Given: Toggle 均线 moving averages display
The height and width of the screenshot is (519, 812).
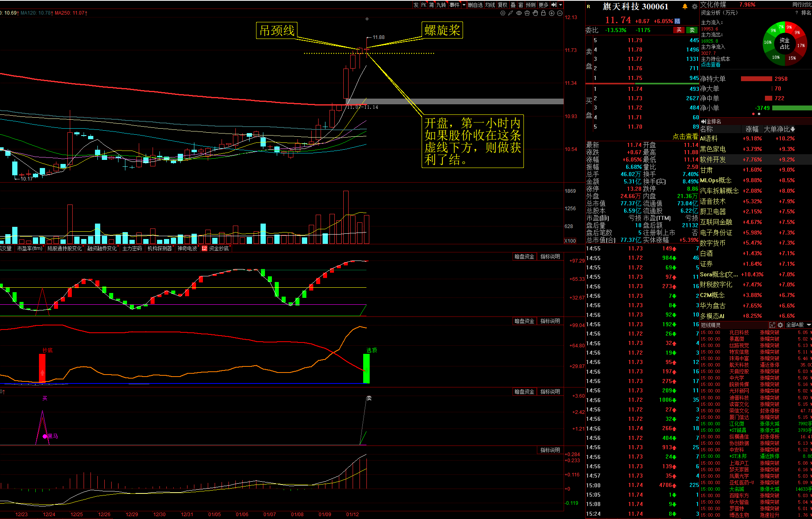Looking at the screenshot, I should tap(490, 5).
